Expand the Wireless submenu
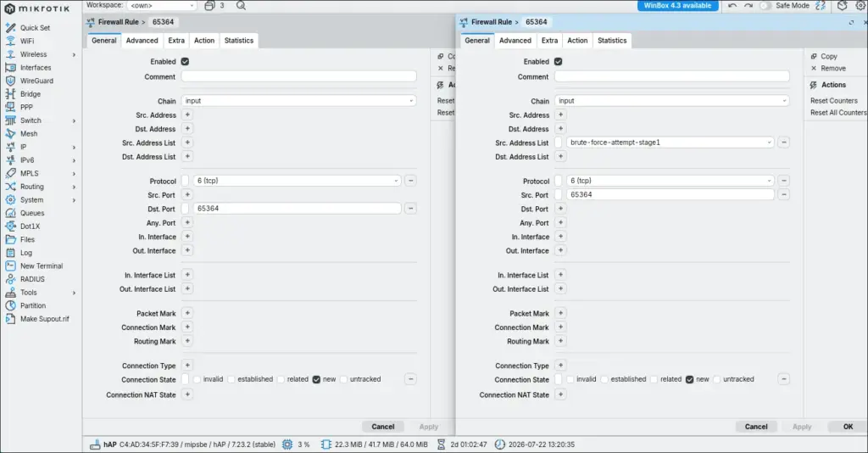The height and width of the screenshot is (453, 868). (x=74, y=54)
